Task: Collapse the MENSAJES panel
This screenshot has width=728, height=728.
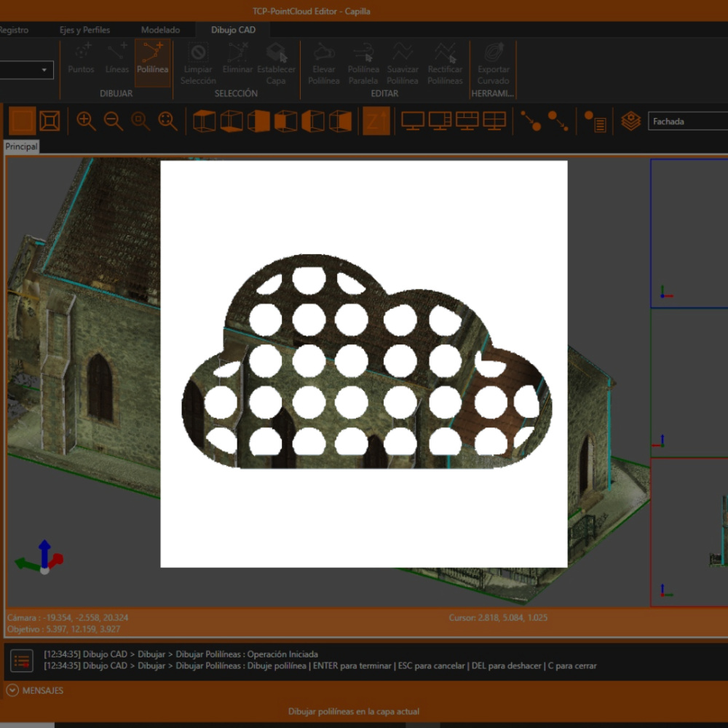Action: 12,690
